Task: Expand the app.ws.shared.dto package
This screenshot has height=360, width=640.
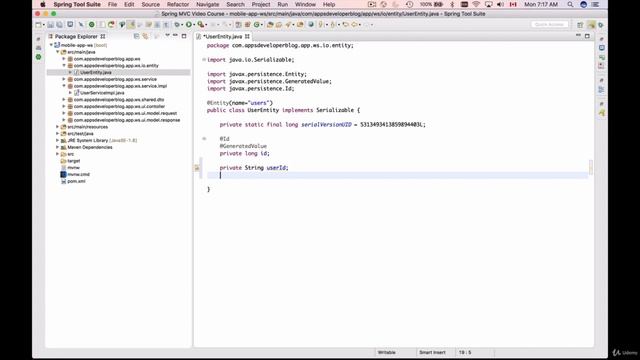Action: click(64, 100)
